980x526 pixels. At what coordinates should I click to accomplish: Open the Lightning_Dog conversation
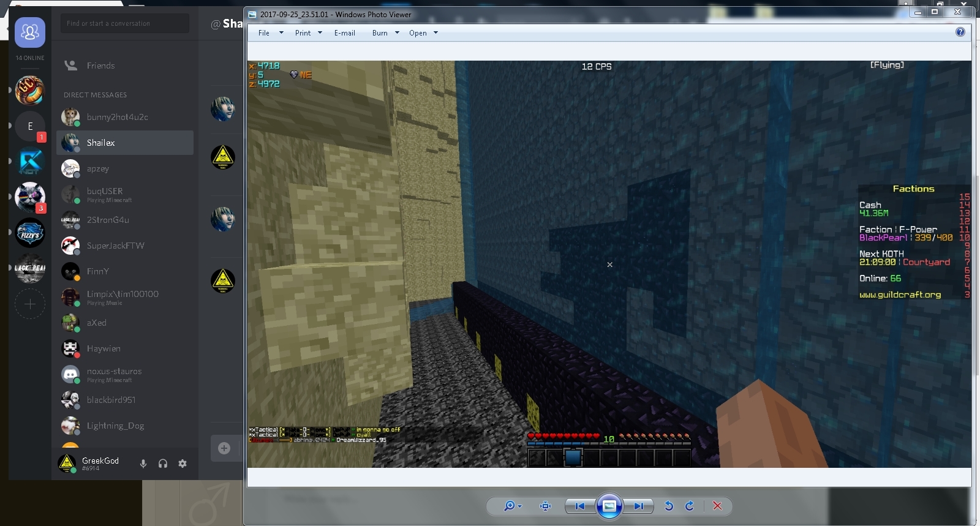pyautogui.click(x=125, y=426)
